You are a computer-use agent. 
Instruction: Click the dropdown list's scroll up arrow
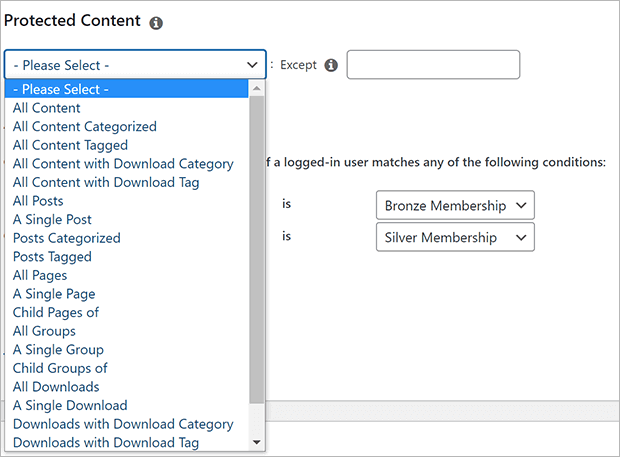pos(257,89)
